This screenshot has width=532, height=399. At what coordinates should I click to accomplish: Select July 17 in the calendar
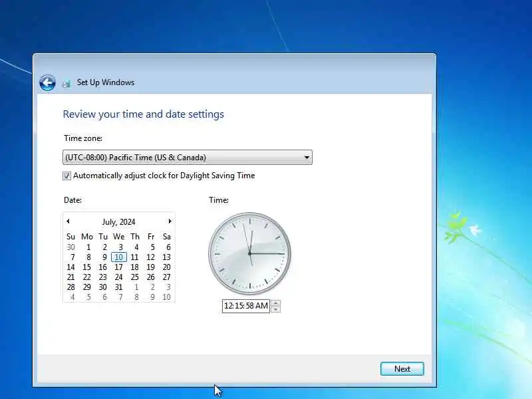click(x=118, y=267)
